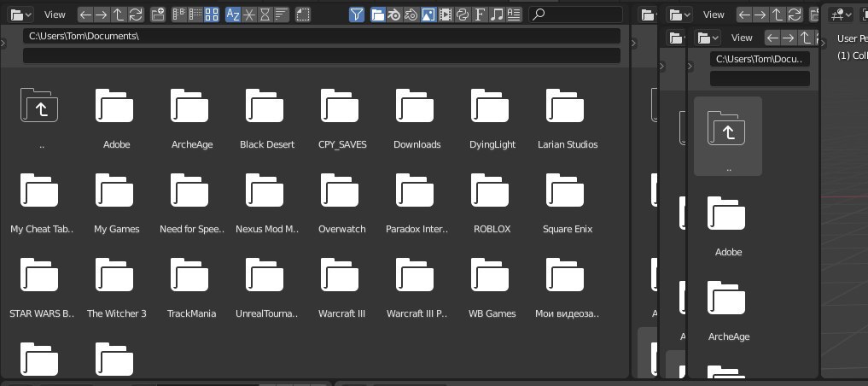Open the View menu in the header above C:\Users\Tom\Docu..
Viewport: 868px width, 386px height.
point(742,38)
